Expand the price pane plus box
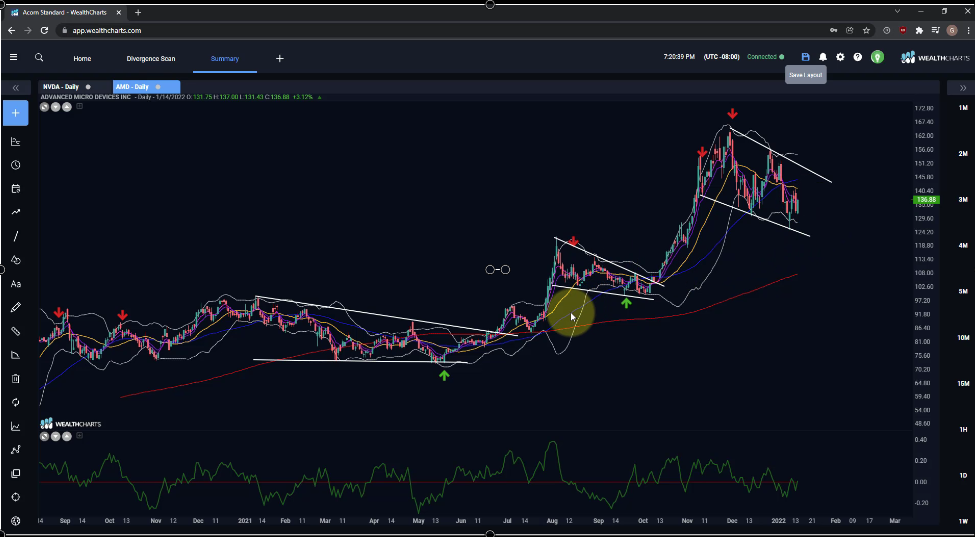 pyautogui.click(x=80, y=106)
